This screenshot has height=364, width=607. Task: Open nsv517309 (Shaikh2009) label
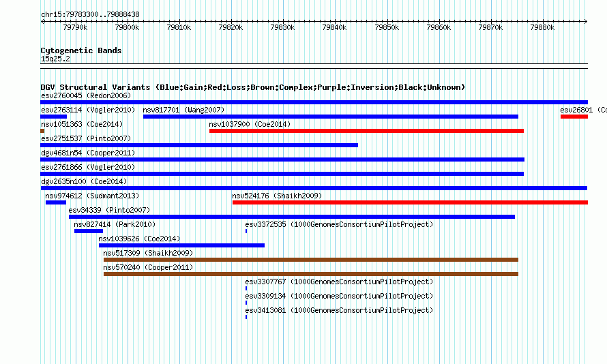pos(148,253)
